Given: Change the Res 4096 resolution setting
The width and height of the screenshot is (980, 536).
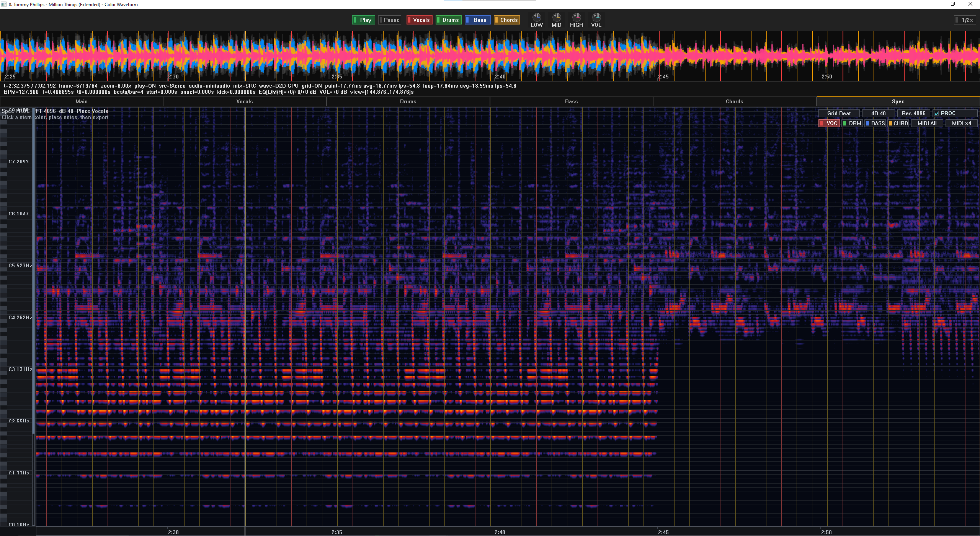Looking at the screenshot, I should coord(913,113).
